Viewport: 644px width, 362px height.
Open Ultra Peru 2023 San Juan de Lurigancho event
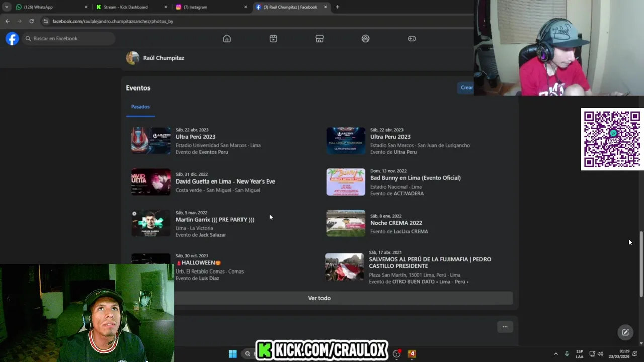(x=390, y=137)
